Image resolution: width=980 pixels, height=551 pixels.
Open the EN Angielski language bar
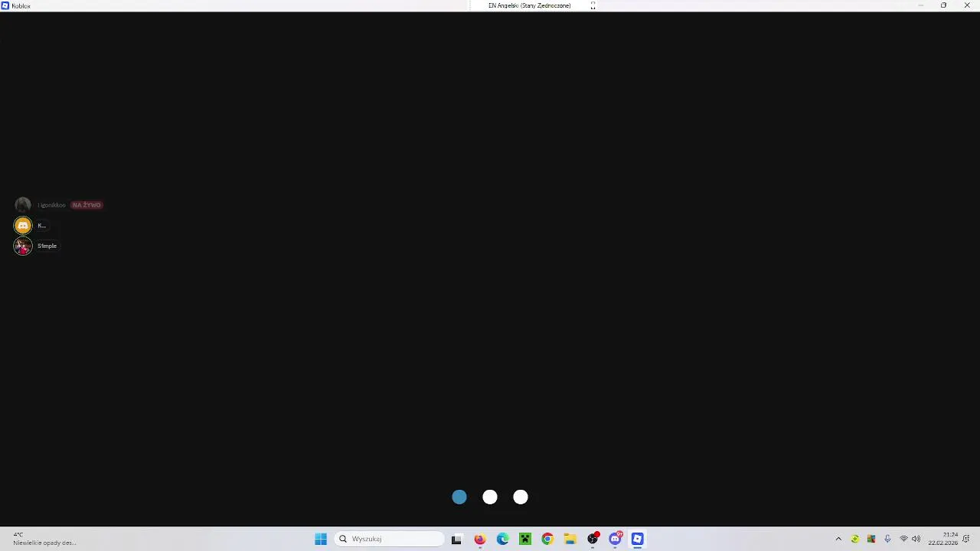click(529, 5)
